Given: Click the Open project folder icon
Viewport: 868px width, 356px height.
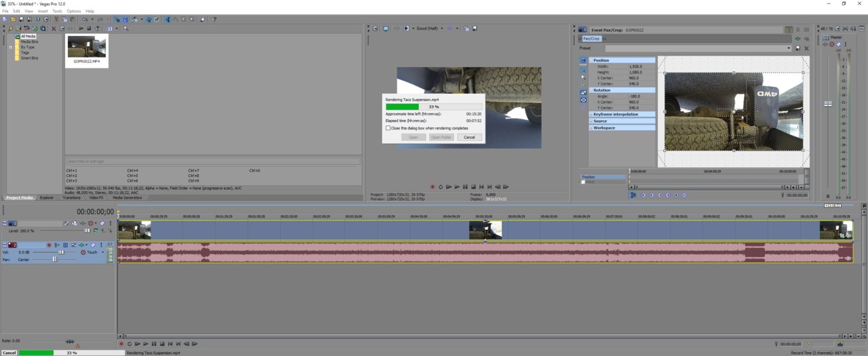Looking at the screenshot, I should pyautogui.click(x=13, y=19).
